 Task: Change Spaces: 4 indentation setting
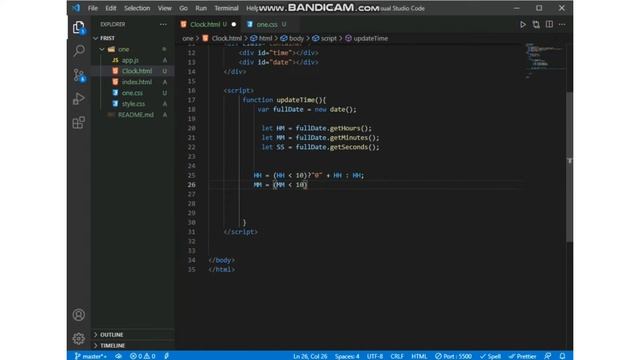coord(347,356)
